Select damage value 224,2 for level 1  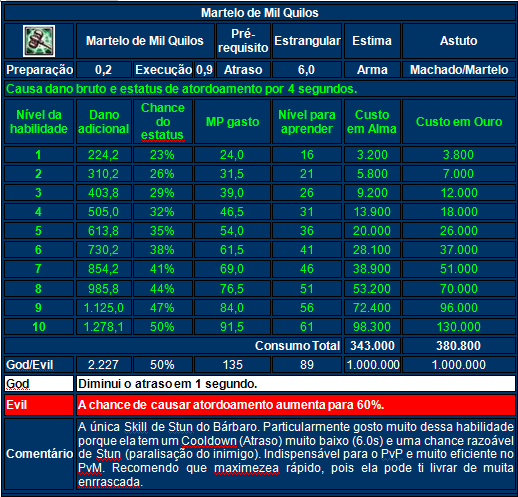(x=103, y=155)
